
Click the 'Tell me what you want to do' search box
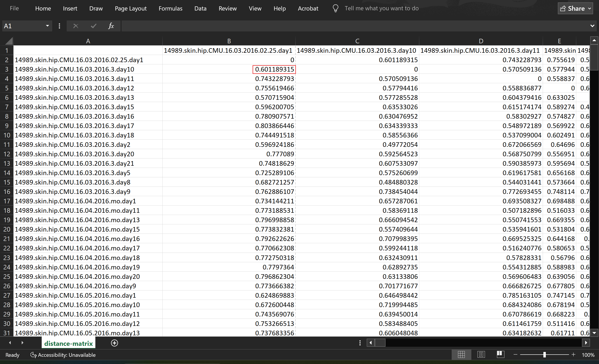[x=381, y=8]
